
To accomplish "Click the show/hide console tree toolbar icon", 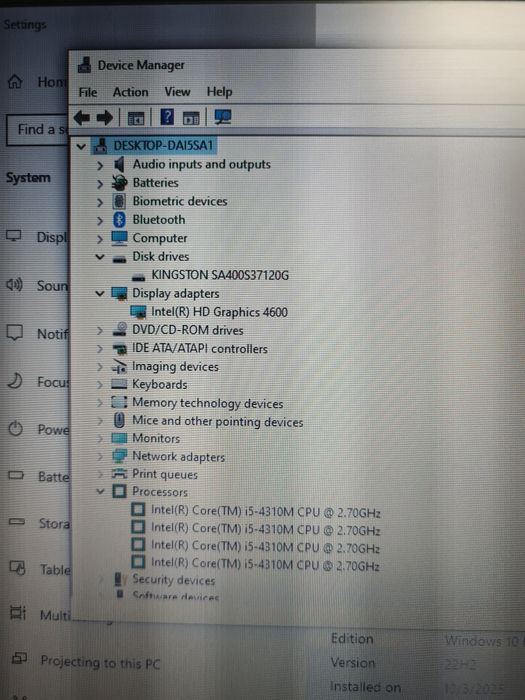I will [x=136, y=118].
